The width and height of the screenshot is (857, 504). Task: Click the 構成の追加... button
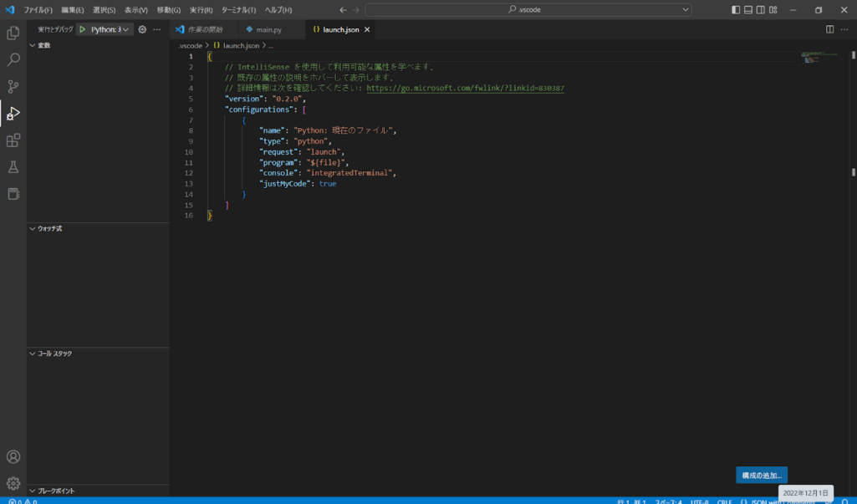coord(762,475)
